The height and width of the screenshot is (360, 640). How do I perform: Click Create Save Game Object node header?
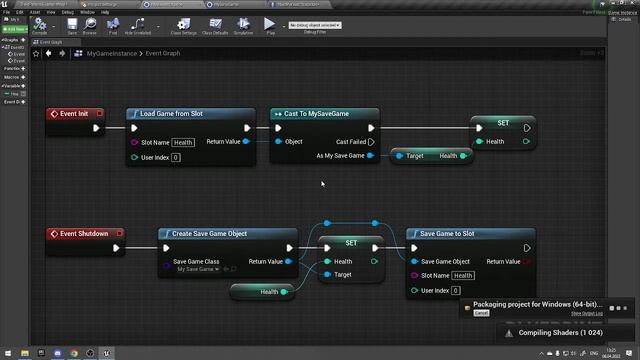point(228,233)
